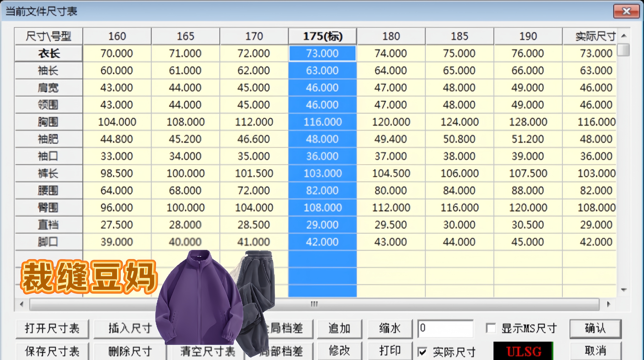Click the scroll up arrow of vertical scrollbar
The height and width of the screenshot is (360, 644).
[624, 36]
